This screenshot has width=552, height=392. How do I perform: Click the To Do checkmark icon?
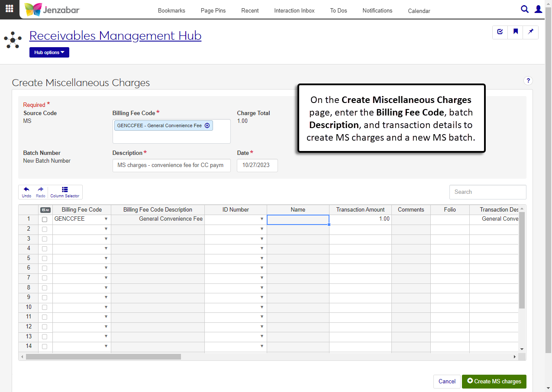pyautogui.click(x=500, y=32)
